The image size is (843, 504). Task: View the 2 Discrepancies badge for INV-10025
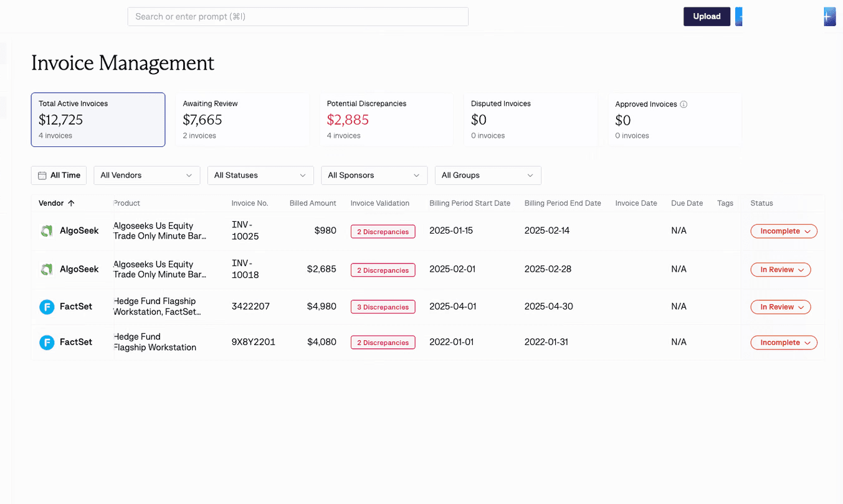tap(383, 232)
